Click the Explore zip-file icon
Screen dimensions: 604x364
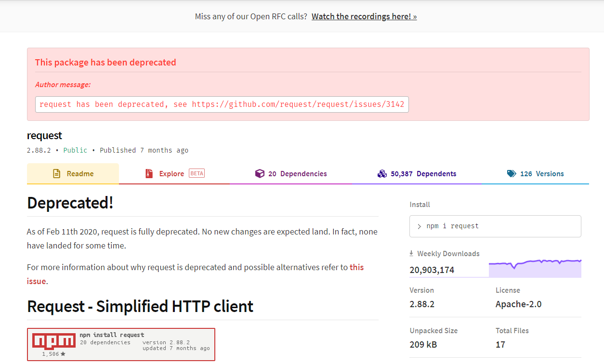pos(149,174)
